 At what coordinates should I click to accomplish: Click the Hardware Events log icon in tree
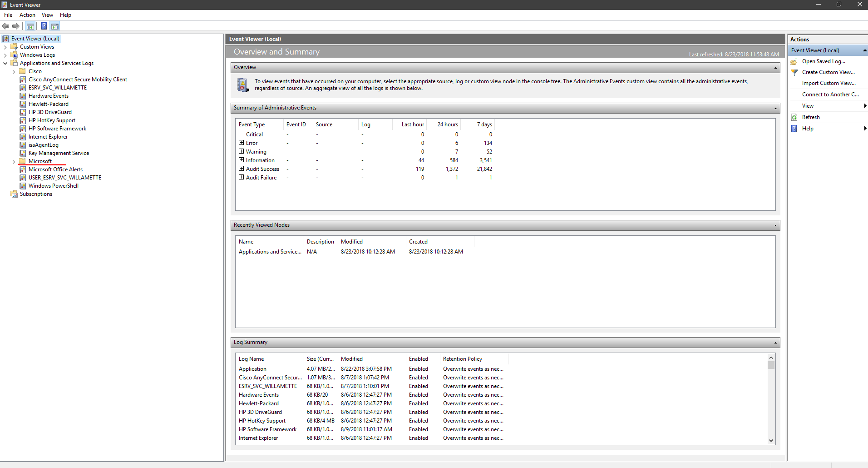(x=23, y=96)
